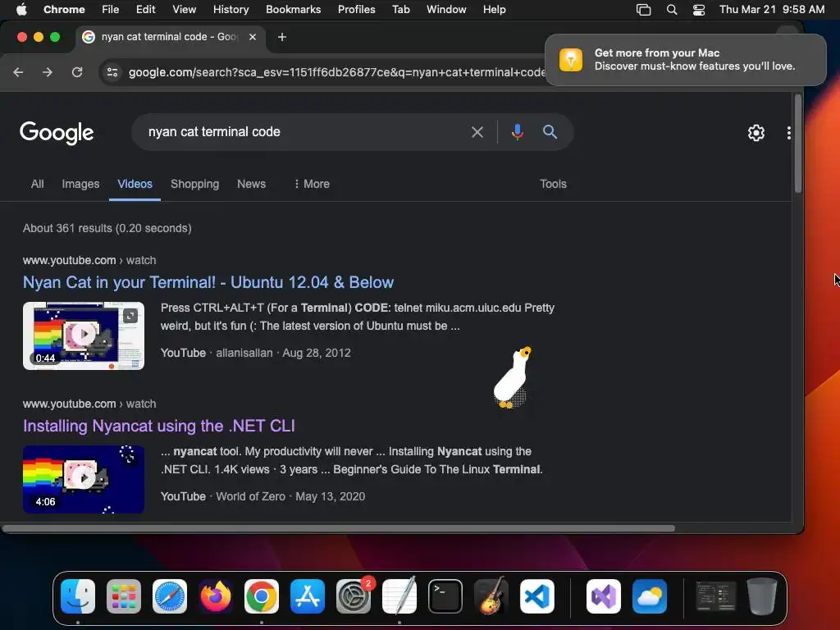The height and width of the screenshot is (630, 840).
Task: Launch Firefox from the Dock
Action: tap(216, 596)
